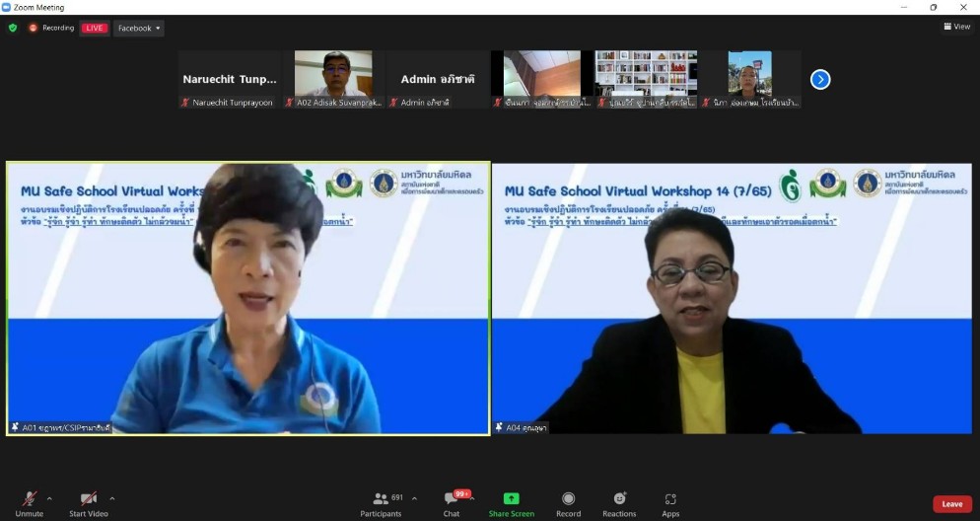Select Naruechit Tunprayoon participant tile
Image resolution: width=980 pixels, height=521 pixels.
(230, 79)
